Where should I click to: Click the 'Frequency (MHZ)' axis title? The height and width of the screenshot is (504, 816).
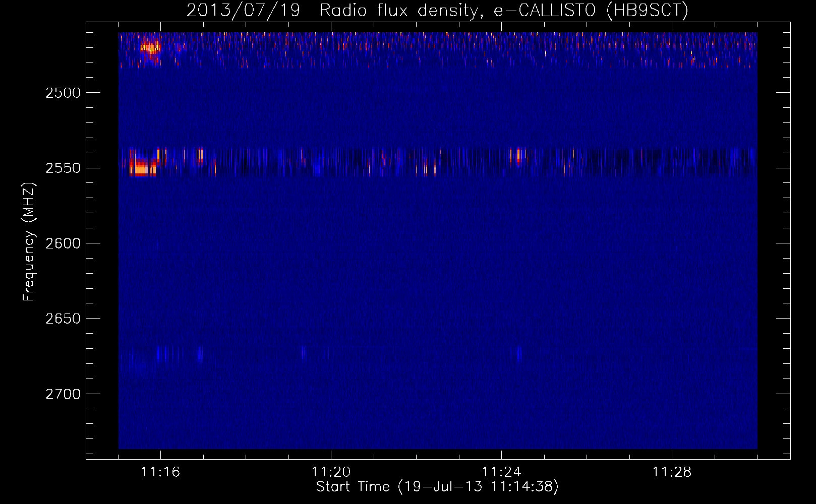[29, 242]
